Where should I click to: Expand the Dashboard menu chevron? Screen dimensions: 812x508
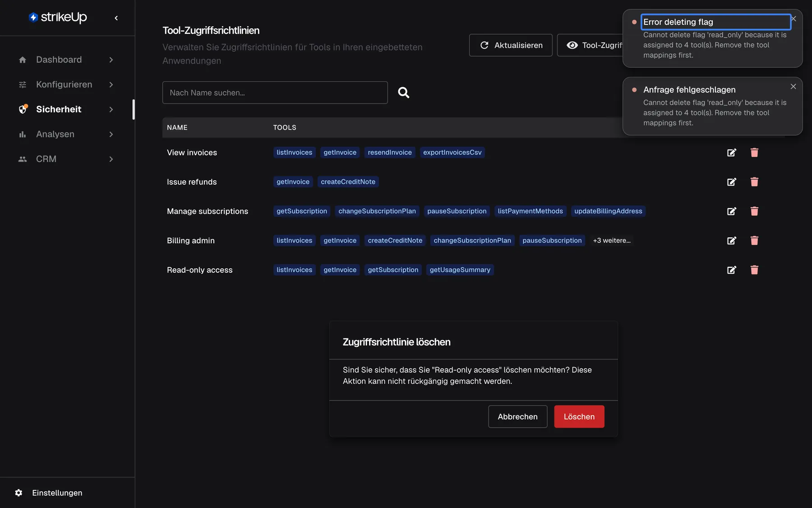coord(111,60)
